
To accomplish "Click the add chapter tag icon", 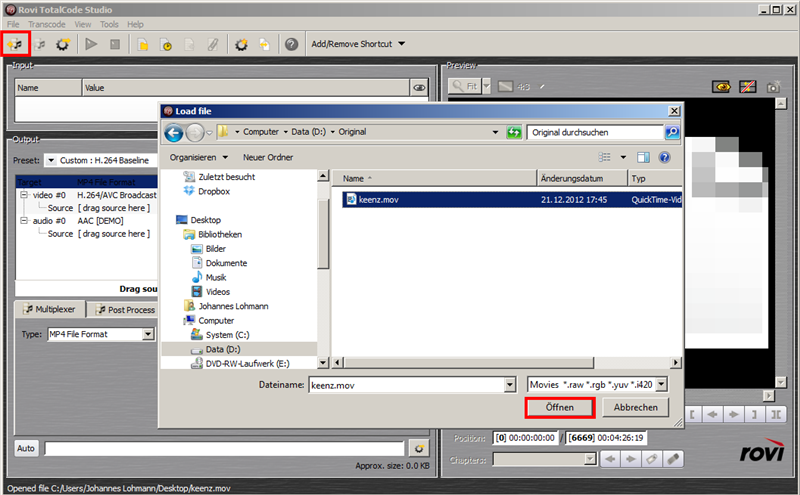I will click(x=651, y=459).
